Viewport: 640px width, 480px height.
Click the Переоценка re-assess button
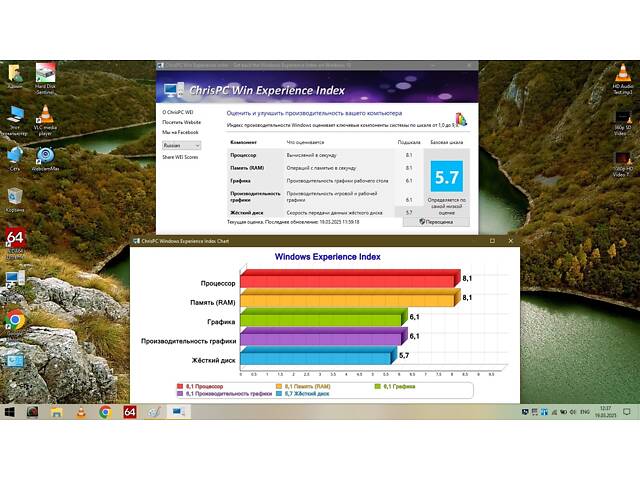point(436,222)
